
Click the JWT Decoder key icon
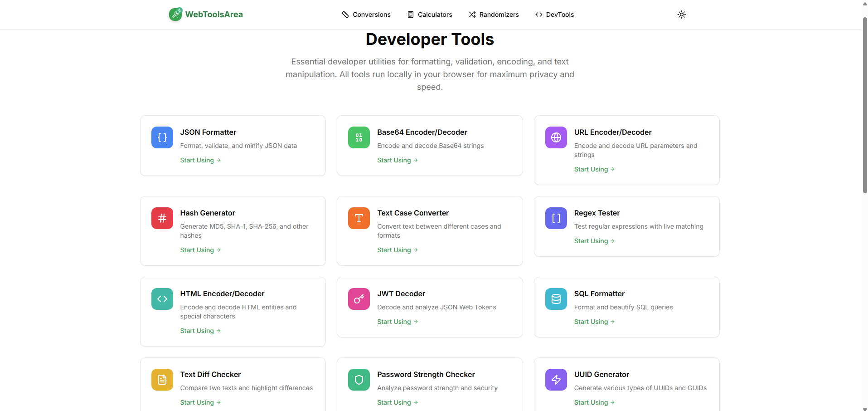click(x=359, y=299)
